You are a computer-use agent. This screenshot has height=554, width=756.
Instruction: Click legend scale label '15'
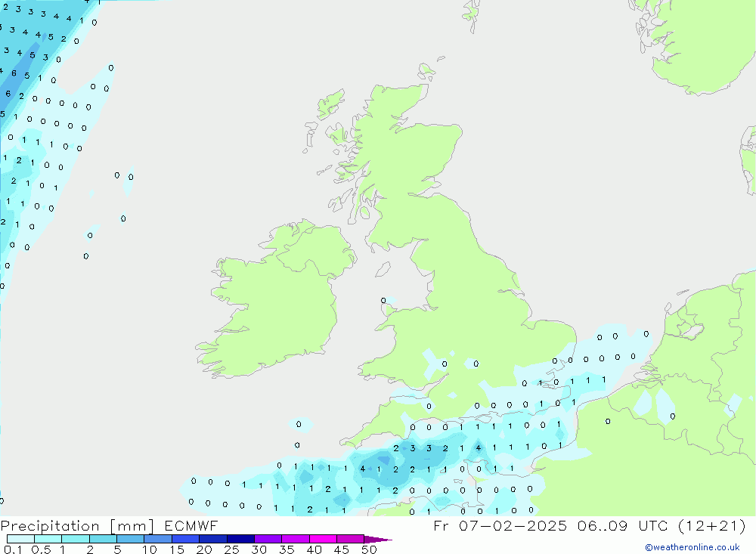tap(177, 549)
